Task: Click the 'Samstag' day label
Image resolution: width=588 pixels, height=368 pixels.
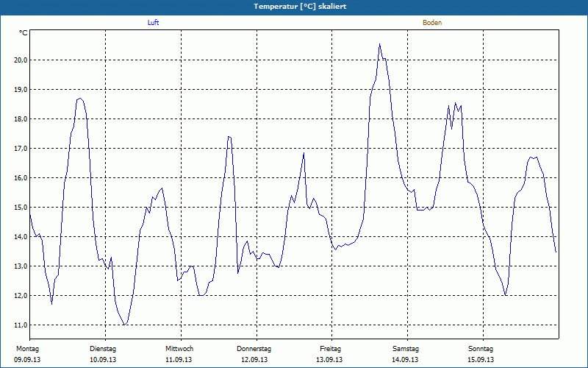Action: click(x=406, y=349)
